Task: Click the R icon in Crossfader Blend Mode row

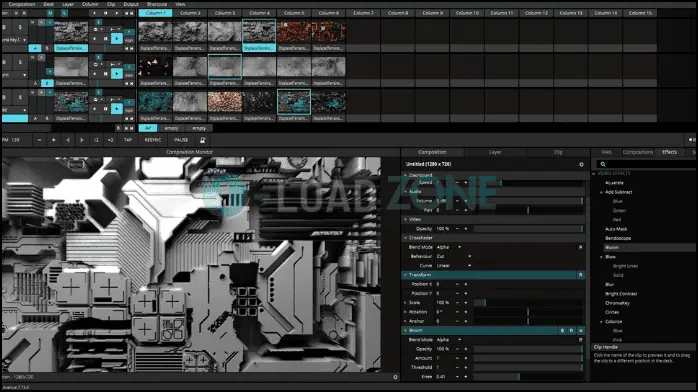Action: [580, 247]
